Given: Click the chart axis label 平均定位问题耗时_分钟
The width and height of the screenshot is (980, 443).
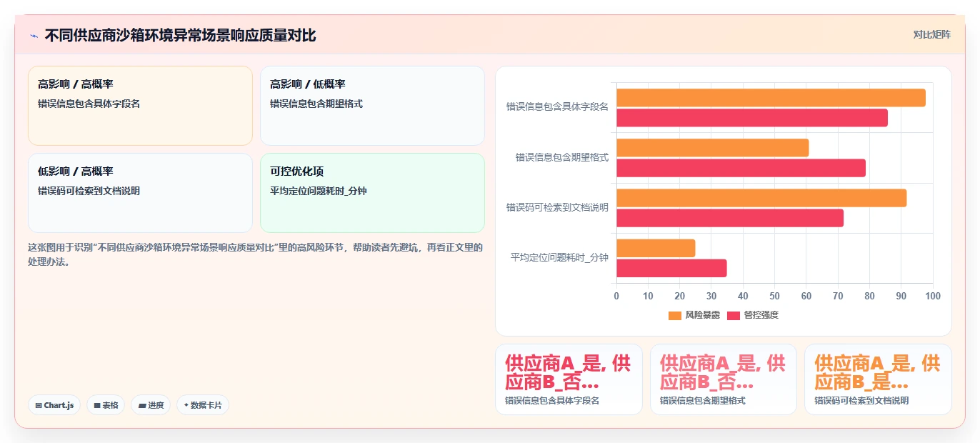Looking at the screenshot, I should click(x=559, y=257).
